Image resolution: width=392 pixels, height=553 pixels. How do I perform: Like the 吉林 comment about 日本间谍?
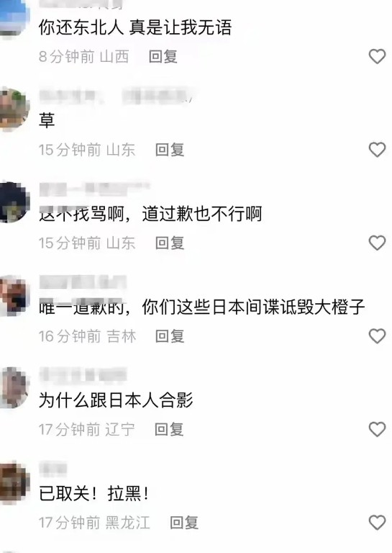pyautogui.click(x=377, y=336)
